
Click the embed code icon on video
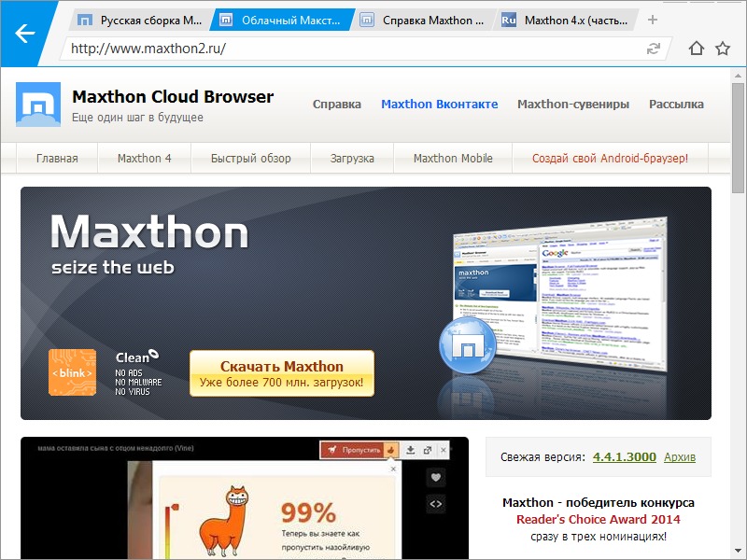pos(435,504)
